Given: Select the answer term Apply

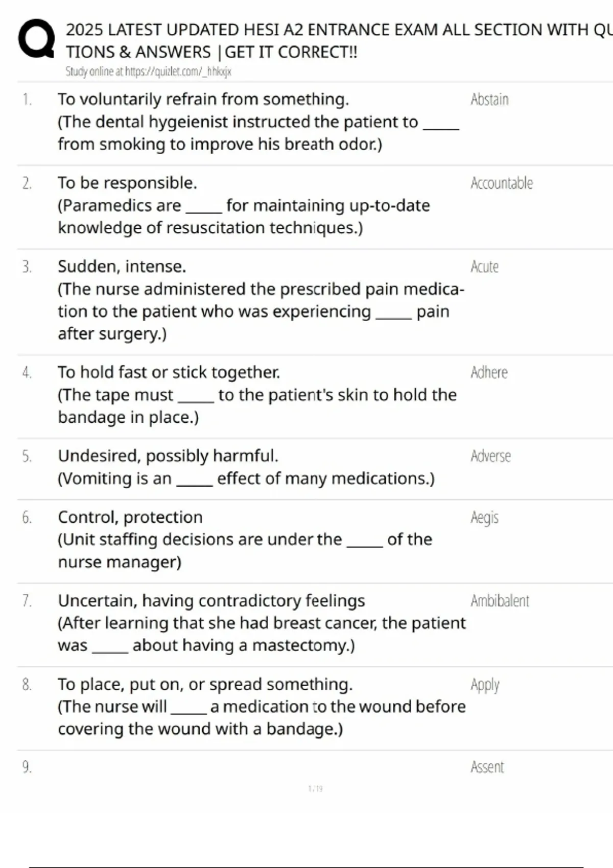Looking at the screenshot, I should 485,685.
